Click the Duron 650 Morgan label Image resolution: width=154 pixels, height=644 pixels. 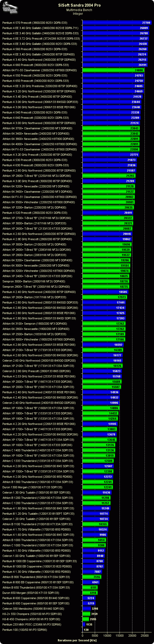31,593
